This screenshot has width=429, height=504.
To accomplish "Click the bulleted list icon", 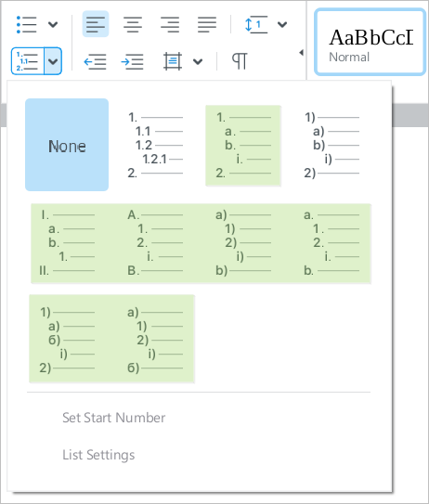I will tap(27, 24).
